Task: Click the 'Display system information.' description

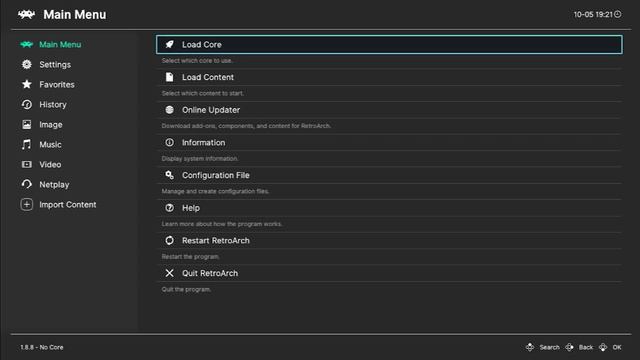Action: pos(200,158)
